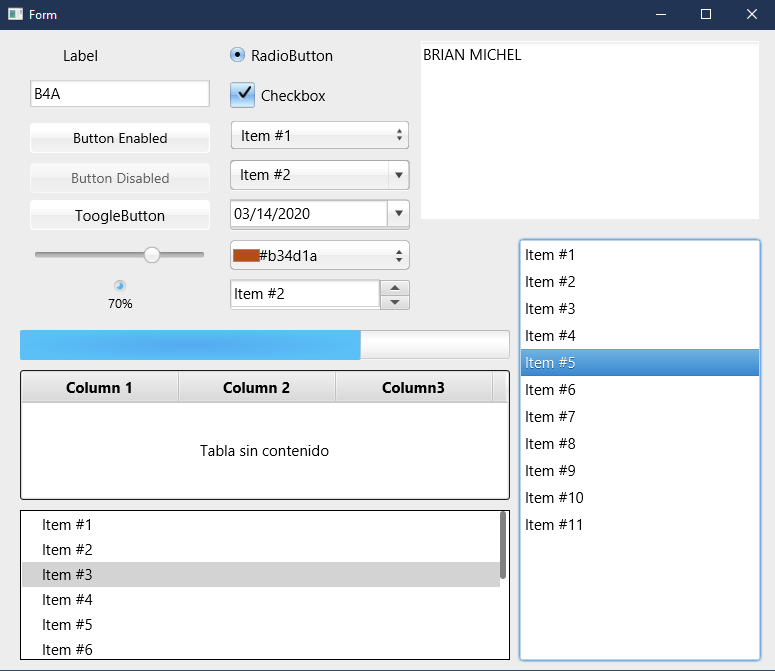Select Item #7 in right list

[x=640, y=417]
